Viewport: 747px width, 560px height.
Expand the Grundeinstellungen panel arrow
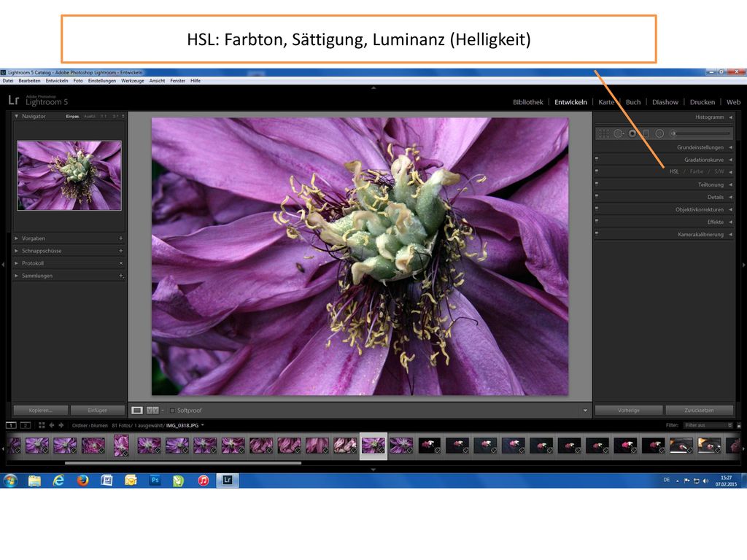coord(730,147)
